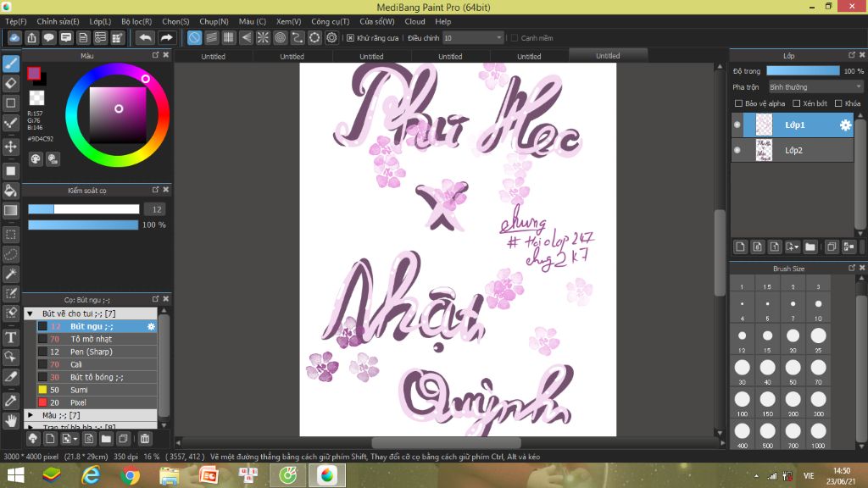Select the Hand pan tool
This screenshot has width=868, height=488.
11,421
